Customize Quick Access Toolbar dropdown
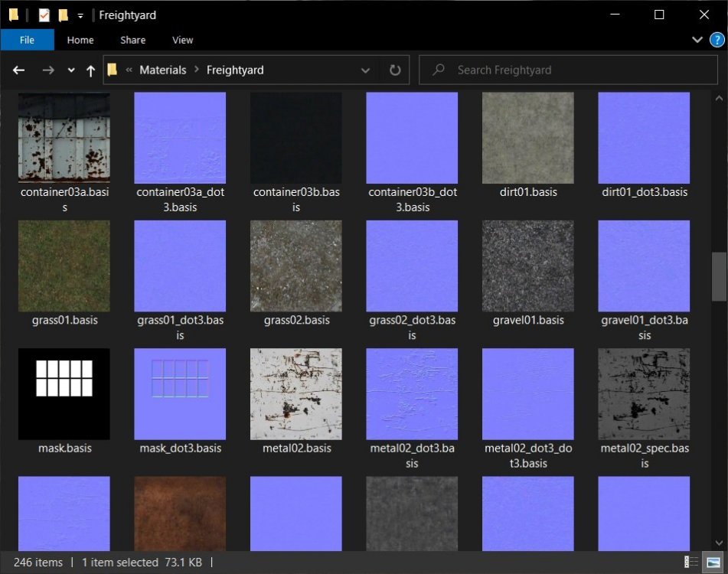Screen dimensions: 728x574 click(80, 15)
